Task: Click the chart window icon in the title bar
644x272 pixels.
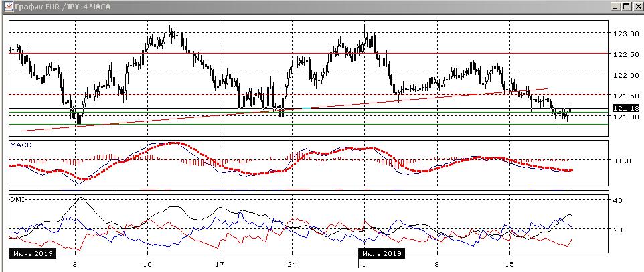Action: point(8,6)
